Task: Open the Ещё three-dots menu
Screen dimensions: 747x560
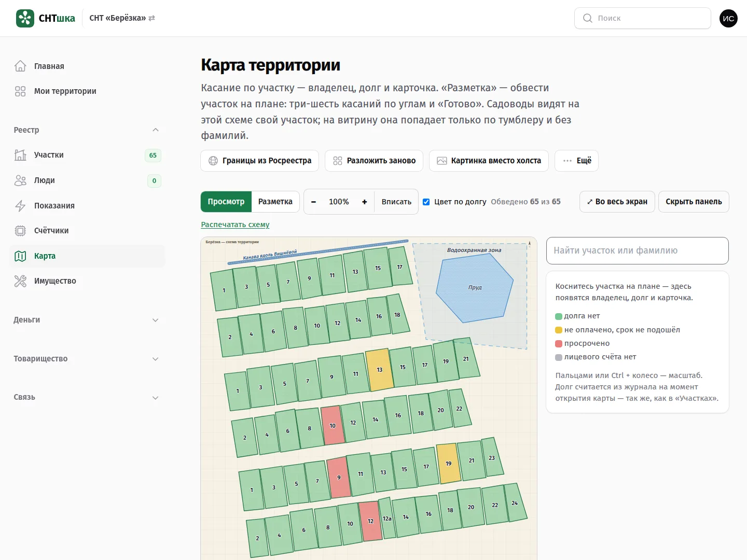Action: coord(577,161)
